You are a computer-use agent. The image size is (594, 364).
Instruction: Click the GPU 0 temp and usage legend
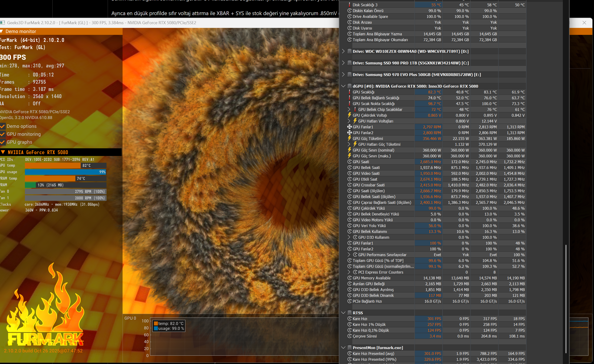[x=169, y=326]
